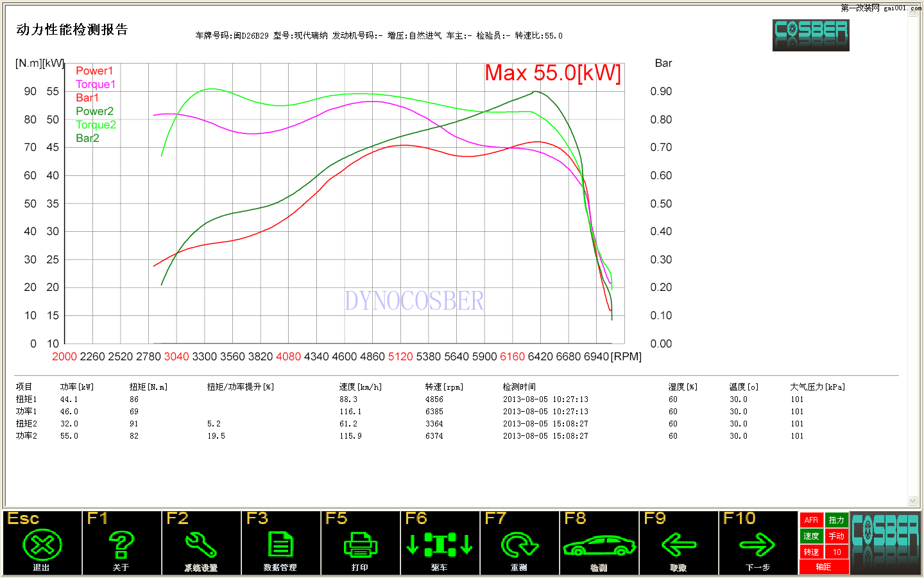Click the red 6160 RPM axis label
This screenshot has width=924, height=578.
pyautogui.click(x=512, y=356)
